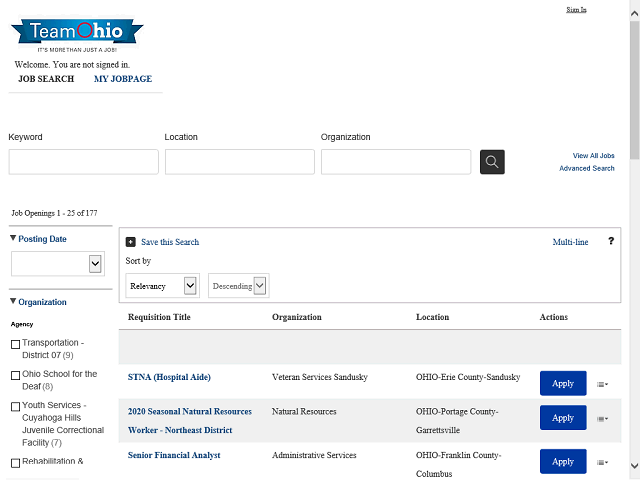The height and width of the screenshot is (480, 640).
Task: Click the Location input field
Action: click(240, 162)
